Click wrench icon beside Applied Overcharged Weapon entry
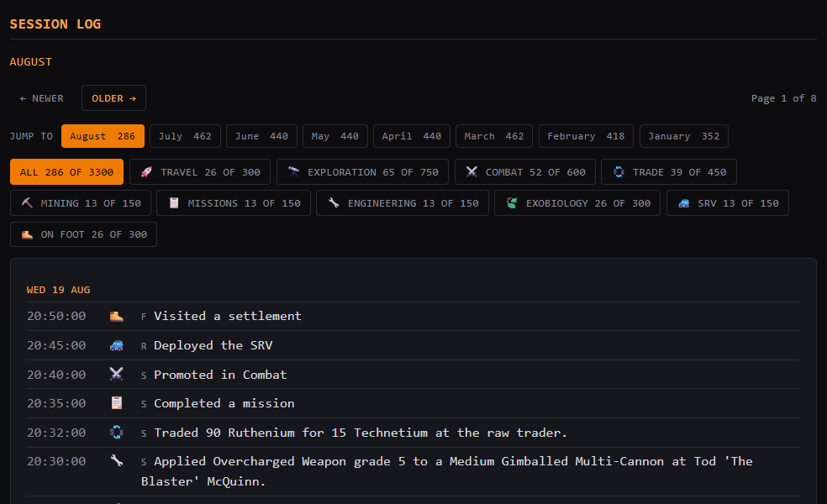This screenshot has width=827, height=504. click(117, 461)
